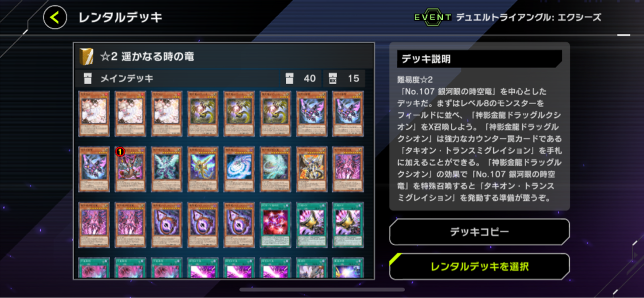Click the card marked with red limit-1 badge

point(130,169)
